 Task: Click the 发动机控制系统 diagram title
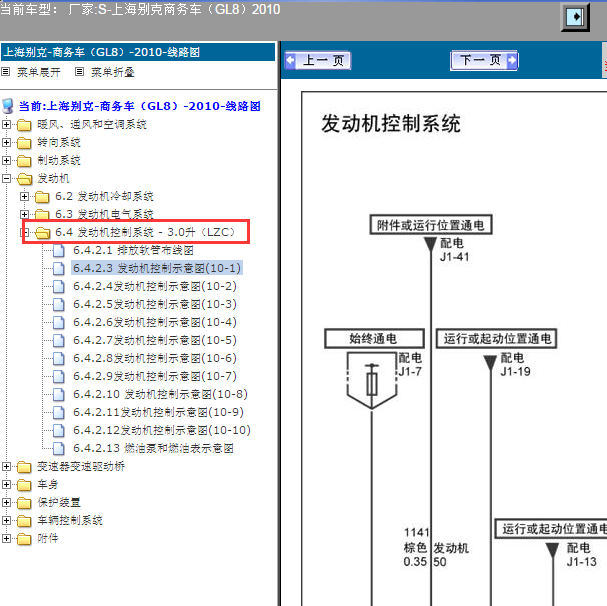click(x=391, y=124)
